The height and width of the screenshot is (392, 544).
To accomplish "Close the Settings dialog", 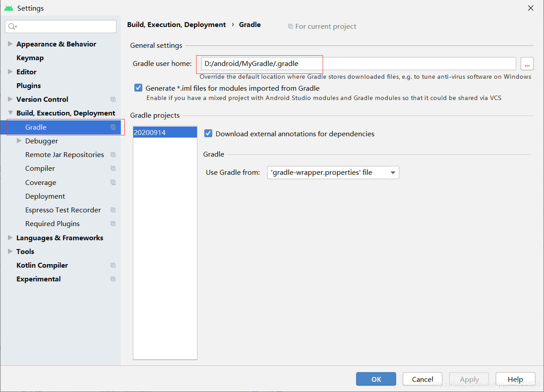I will click(x=531, y=8).
